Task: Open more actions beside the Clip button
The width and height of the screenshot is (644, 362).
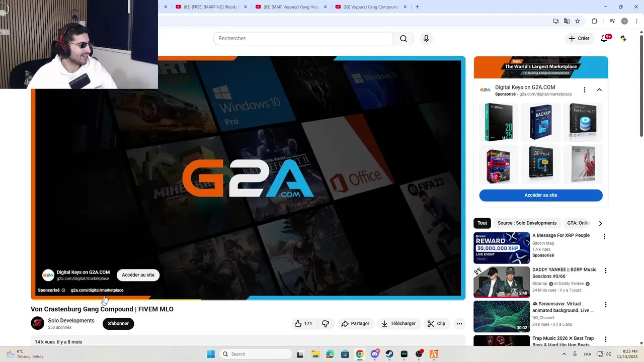Action: pos(459,324)
